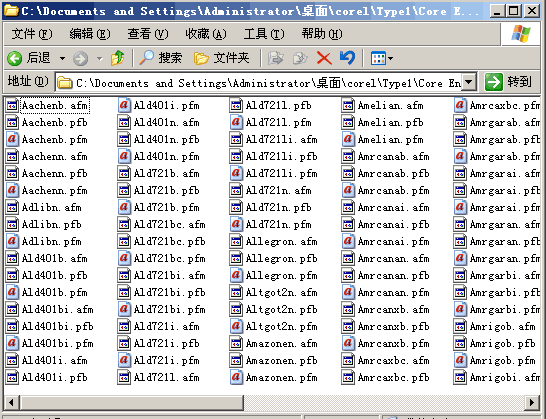Select the Amelian.pfm font icon
This screenshot has width=546, height=419.
coord(348,139)
